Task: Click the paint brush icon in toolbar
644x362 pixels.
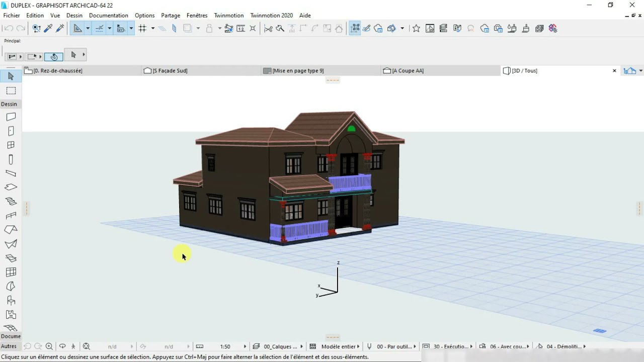Action: 526,29
